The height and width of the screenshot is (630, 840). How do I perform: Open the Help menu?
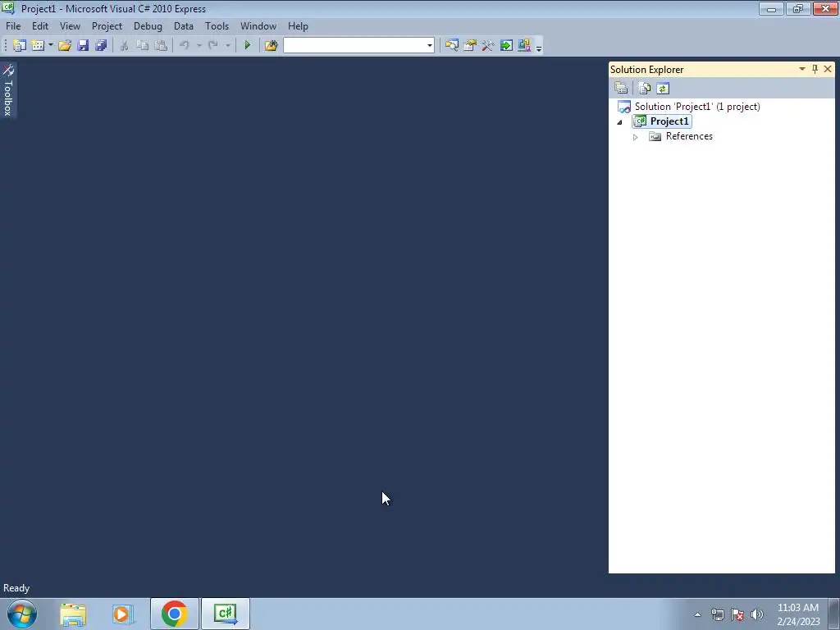(x=298, y=25)
